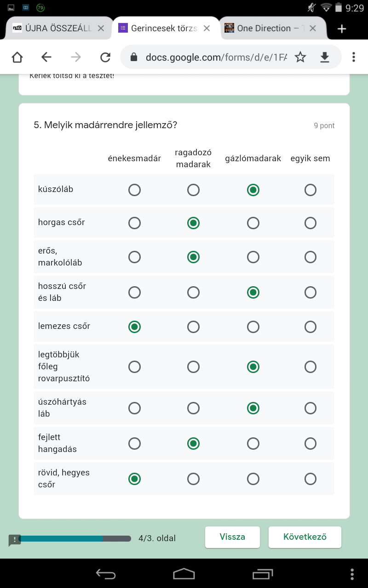
Task: Open the Android recent apps button
Action: pos(262,574)
